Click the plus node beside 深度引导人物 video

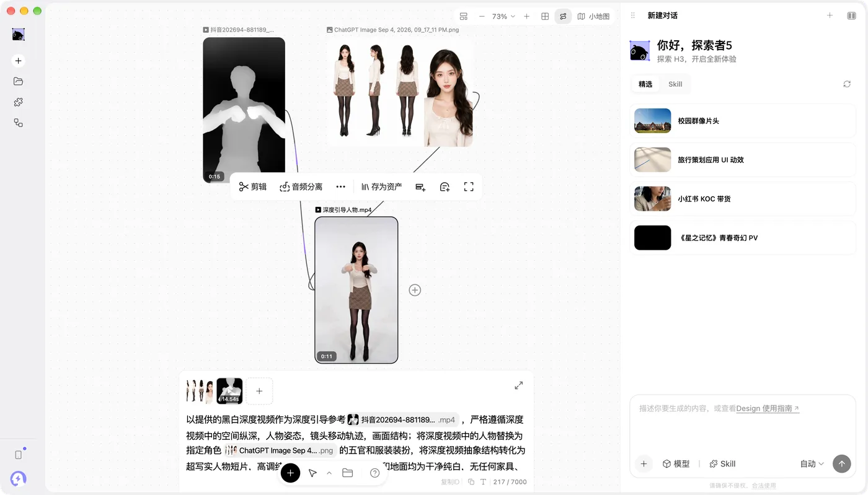click(x=415, y=290)
